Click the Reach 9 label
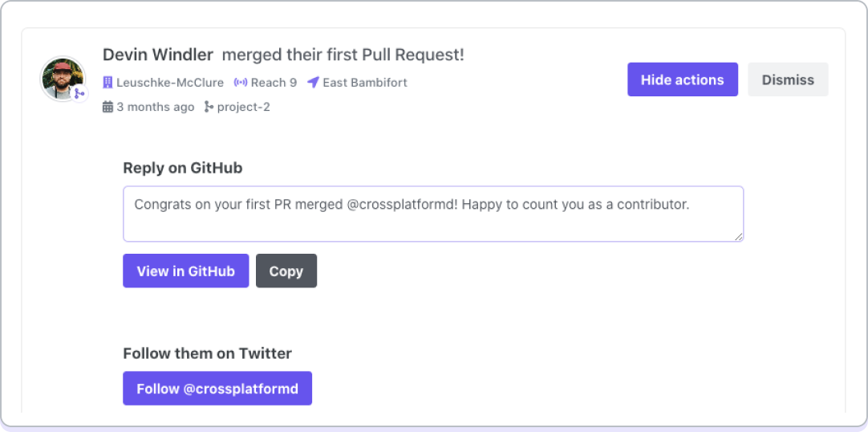 click(274, 83)
